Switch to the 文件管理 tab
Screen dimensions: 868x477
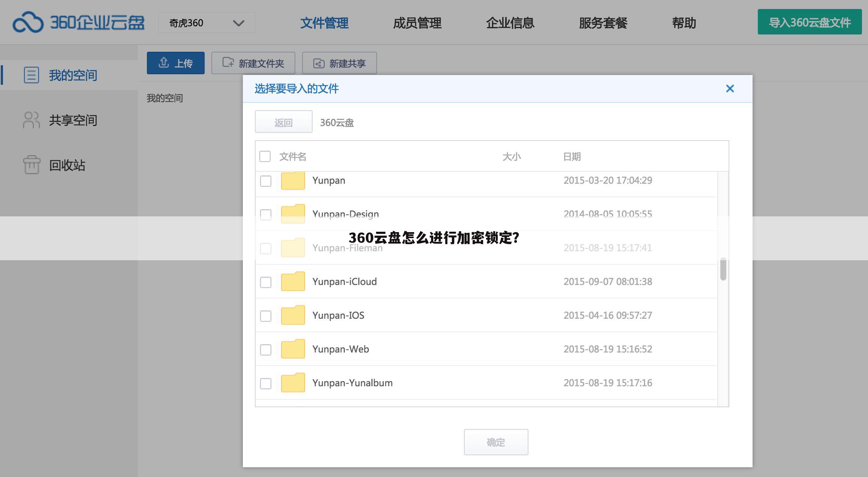324,23
